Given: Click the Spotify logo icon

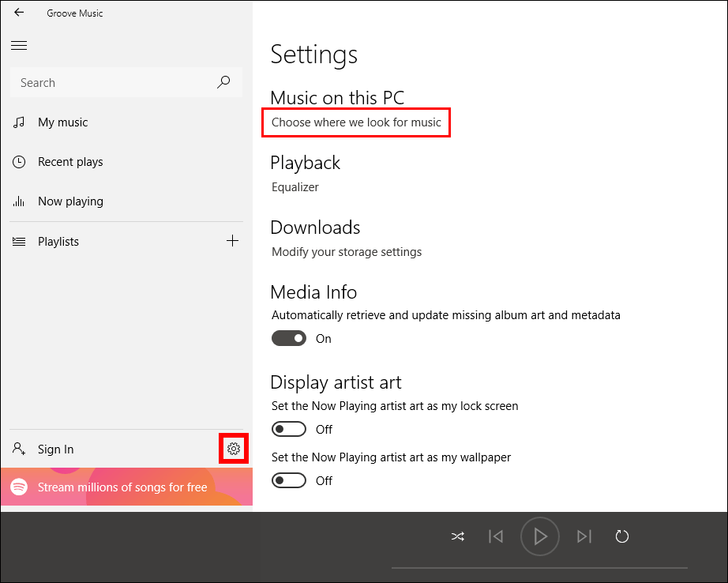Looking at the screenshot, I should pos(19,487).
